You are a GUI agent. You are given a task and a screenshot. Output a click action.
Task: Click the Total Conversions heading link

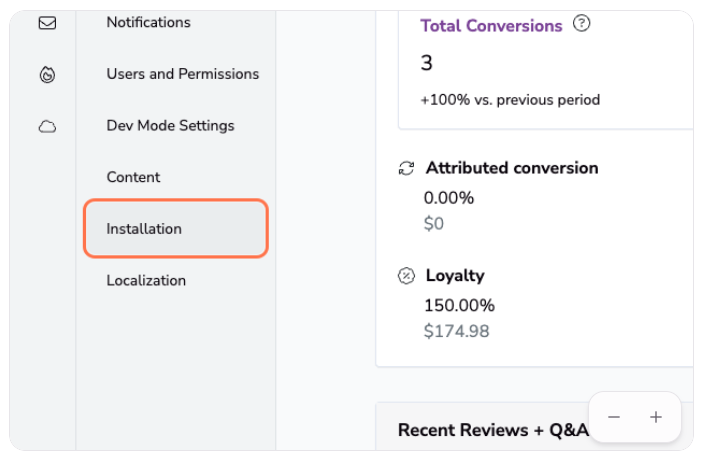(x=491, y=26)
